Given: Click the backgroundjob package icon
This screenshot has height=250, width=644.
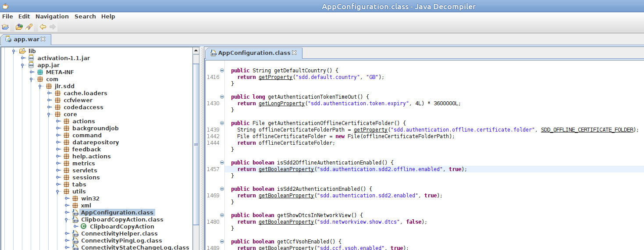Looking at the screenshot, I should (66, 128).
